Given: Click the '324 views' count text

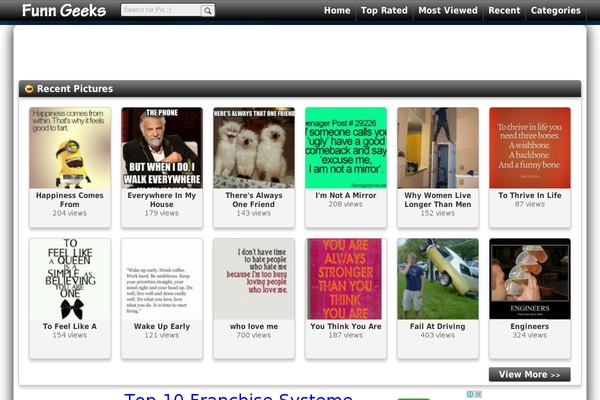Looking at the screenshot, I should (x=530, y=335).
